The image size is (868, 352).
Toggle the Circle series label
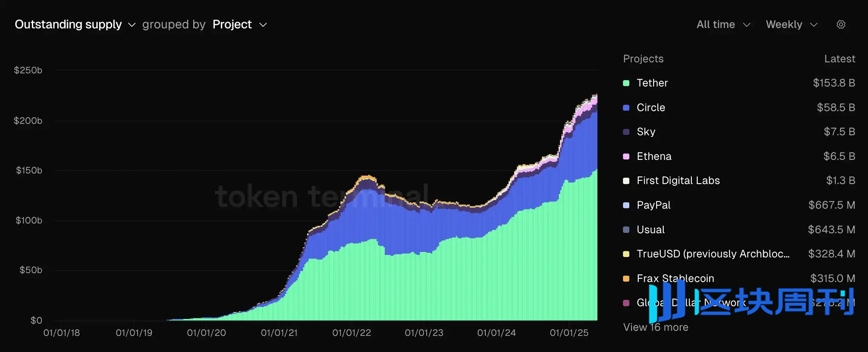pyautogui.click(x=651, y=108)
